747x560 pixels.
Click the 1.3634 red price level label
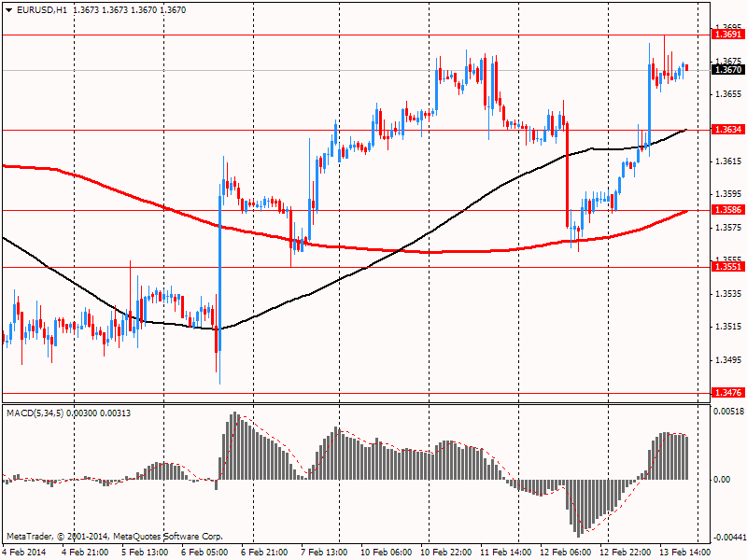tap(727, 130)
